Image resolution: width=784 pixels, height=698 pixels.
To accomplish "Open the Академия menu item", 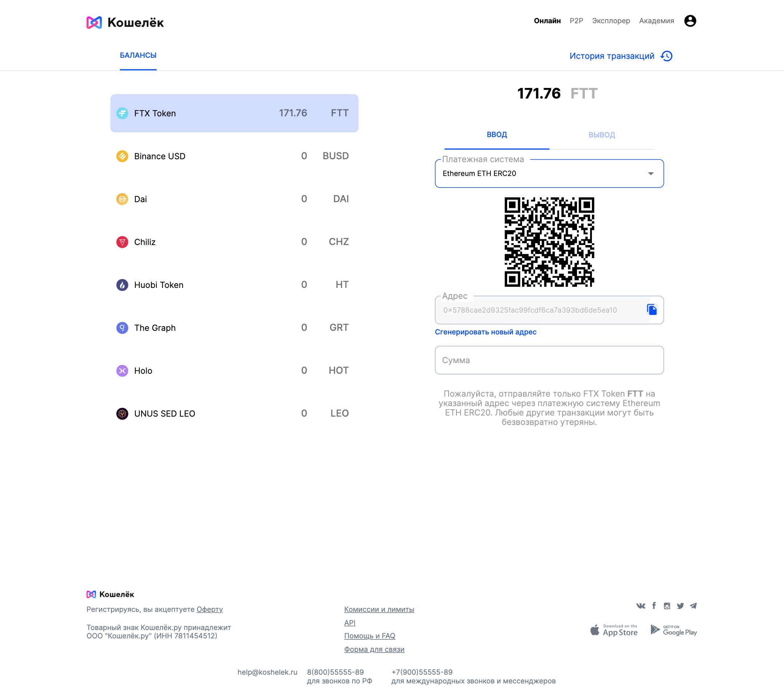I will coord(656,21).
